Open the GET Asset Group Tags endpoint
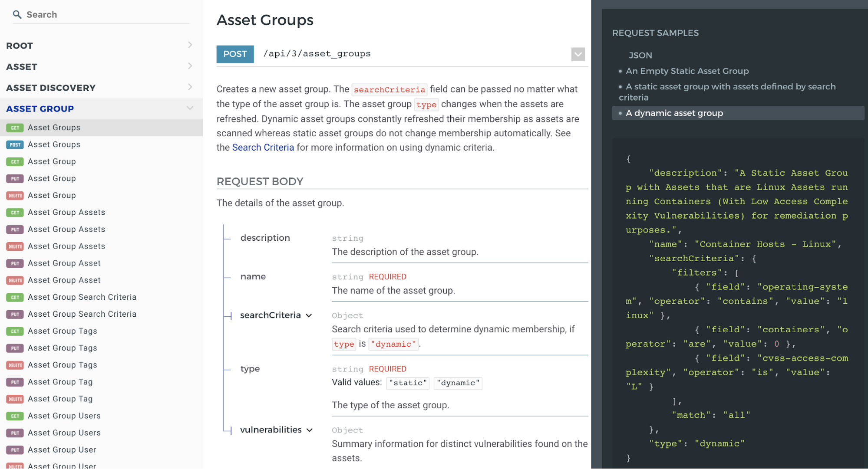Image resolution: width=868 pixels, height=469 pixels. (x=62, y=331)
